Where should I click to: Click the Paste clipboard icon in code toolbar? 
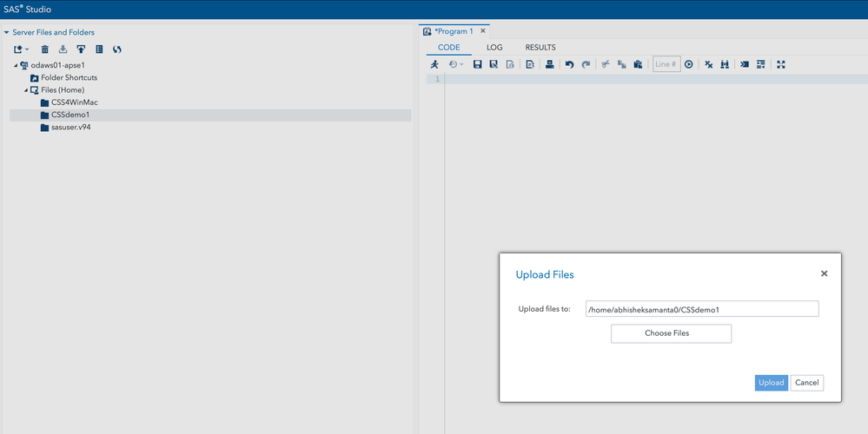click(x=637, y=64)
